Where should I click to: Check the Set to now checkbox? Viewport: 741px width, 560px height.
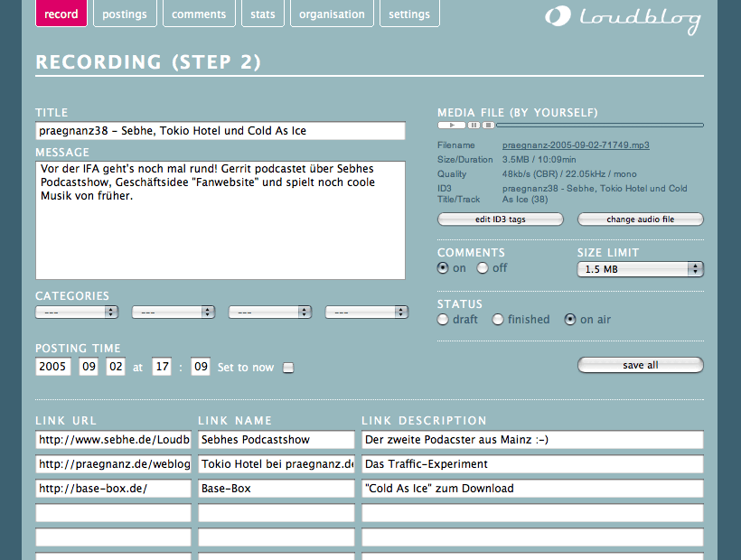[x=288, y=368]
